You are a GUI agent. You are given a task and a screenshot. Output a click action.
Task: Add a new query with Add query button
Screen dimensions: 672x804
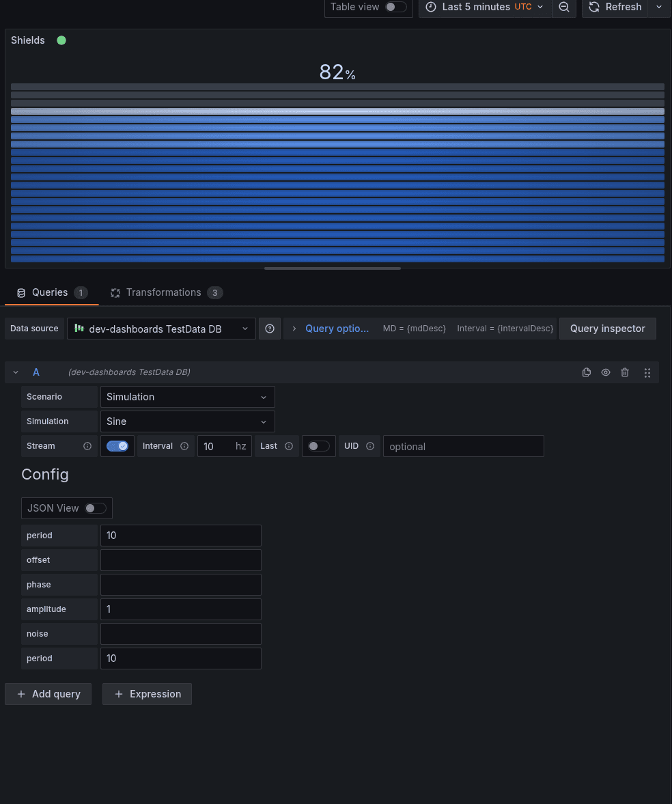pyautogui.click(x=48, y=693)
